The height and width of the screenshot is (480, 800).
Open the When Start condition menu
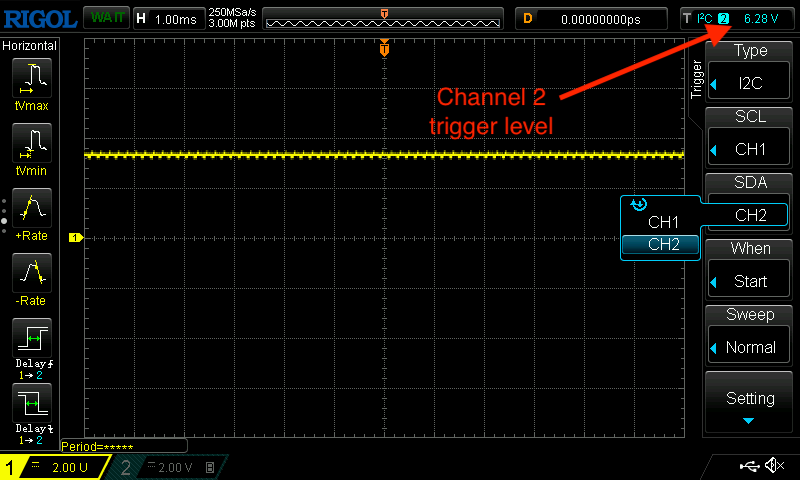point(750,269)
